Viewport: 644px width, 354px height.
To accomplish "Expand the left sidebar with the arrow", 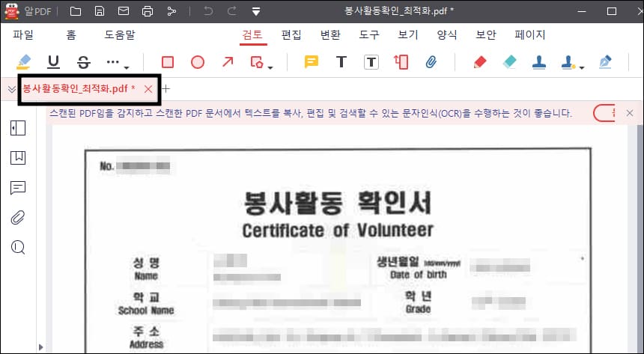I will pyautogui.click(x=40, y=347).
